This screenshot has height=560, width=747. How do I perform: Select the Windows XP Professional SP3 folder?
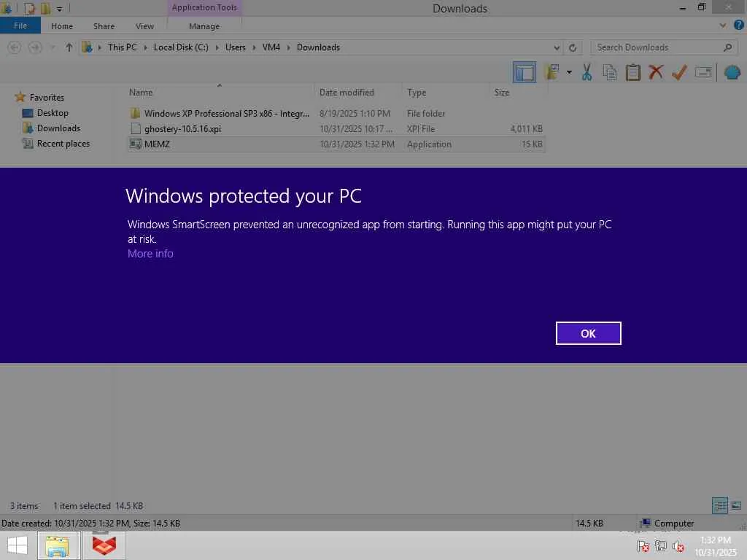(336, 113)
